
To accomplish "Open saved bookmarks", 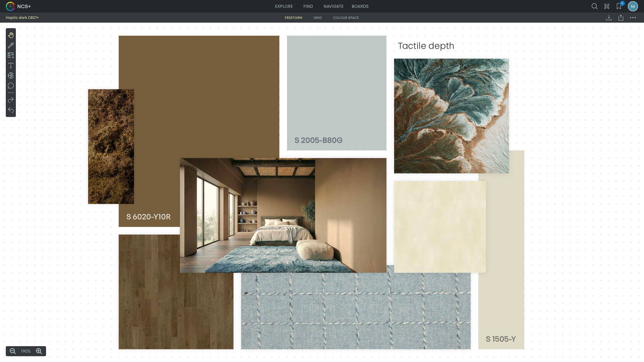I will pos(619,6).
